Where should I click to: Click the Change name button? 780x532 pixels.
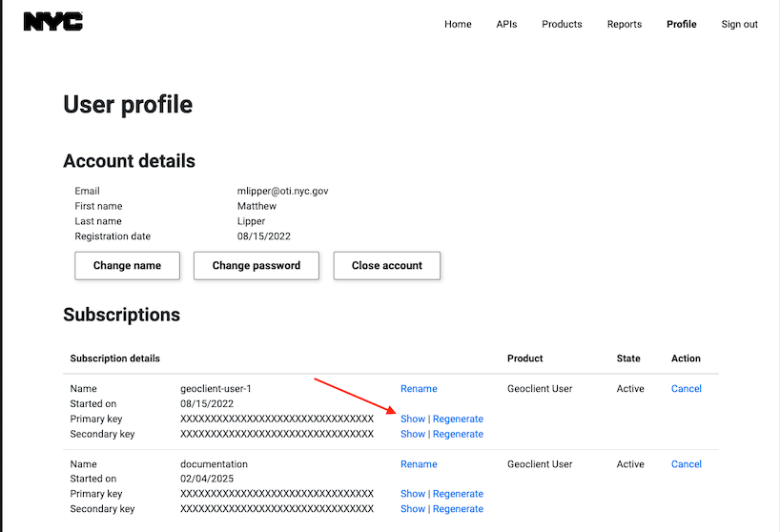[128, 265]
